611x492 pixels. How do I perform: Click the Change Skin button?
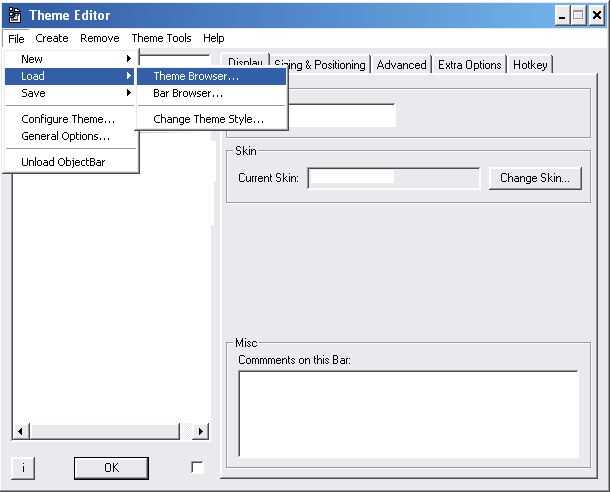[535, 178]
